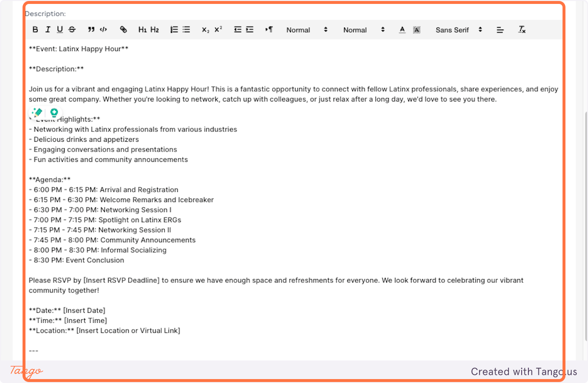
Task: Toggle bold formatting in the toolbar
Action: click(x=35, y=30)
